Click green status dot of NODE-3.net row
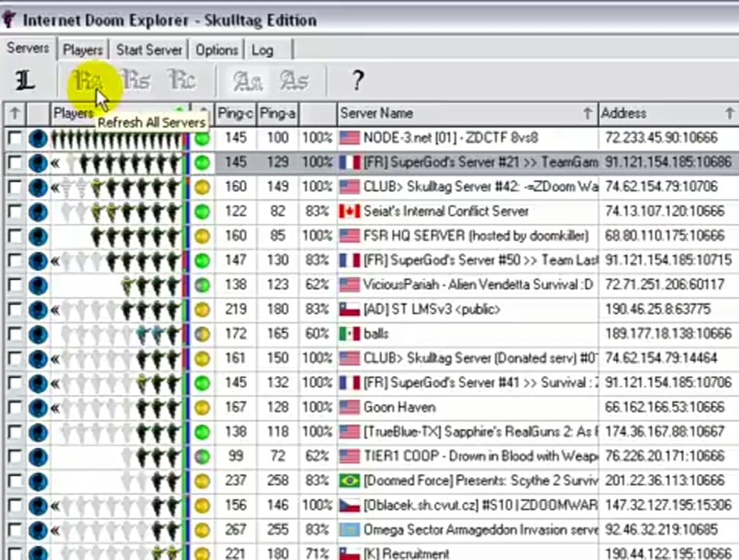This screenshot has height=560, width=739. click(203, 138)
